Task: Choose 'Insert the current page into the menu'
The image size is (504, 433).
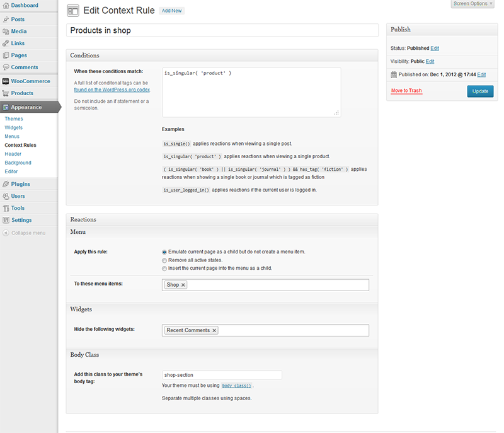Action: (x=164, y=268)
